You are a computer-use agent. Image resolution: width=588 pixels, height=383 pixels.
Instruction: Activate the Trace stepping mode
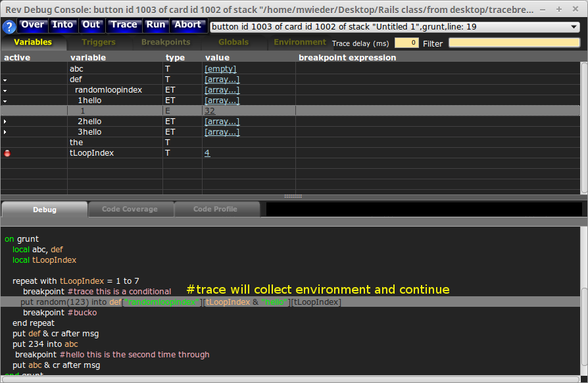(x=124, y=25)
